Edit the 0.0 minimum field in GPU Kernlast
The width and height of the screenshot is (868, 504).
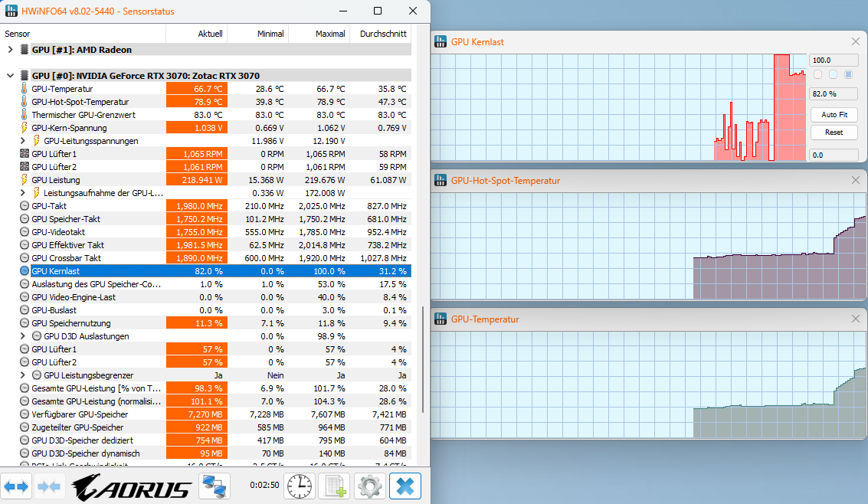834,155
